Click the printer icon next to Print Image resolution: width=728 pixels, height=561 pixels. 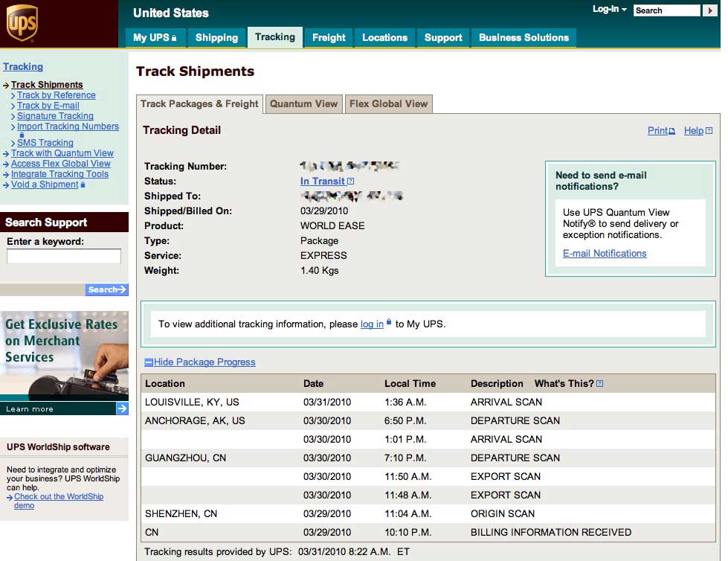671,132
